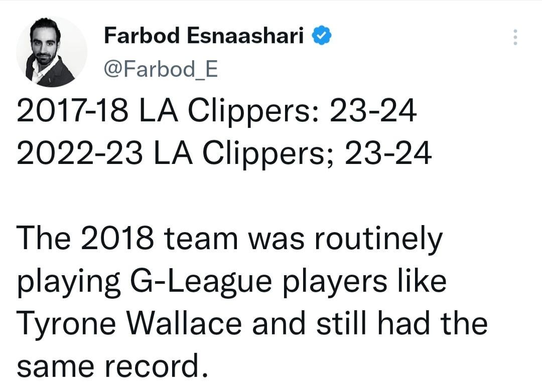542x392 pixels.
Task: Open the @Farbod_E handle link
Action: coord(161,70)
